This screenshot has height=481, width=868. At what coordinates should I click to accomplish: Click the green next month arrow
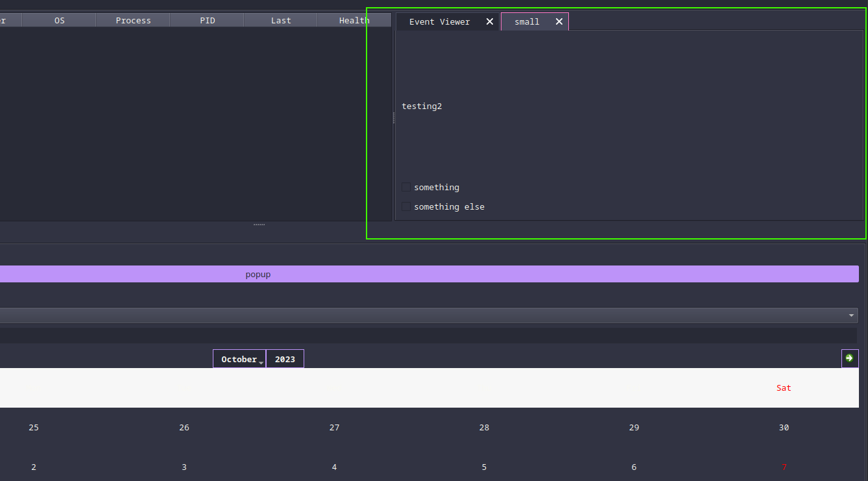click(849, 358)
